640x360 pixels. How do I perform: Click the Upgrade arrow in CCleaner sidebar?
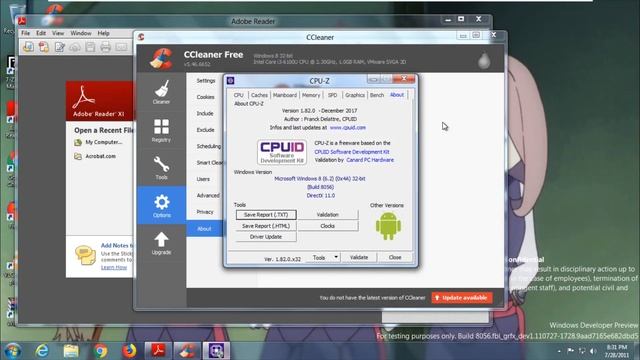pyautogui.click(x=162, y=243)
